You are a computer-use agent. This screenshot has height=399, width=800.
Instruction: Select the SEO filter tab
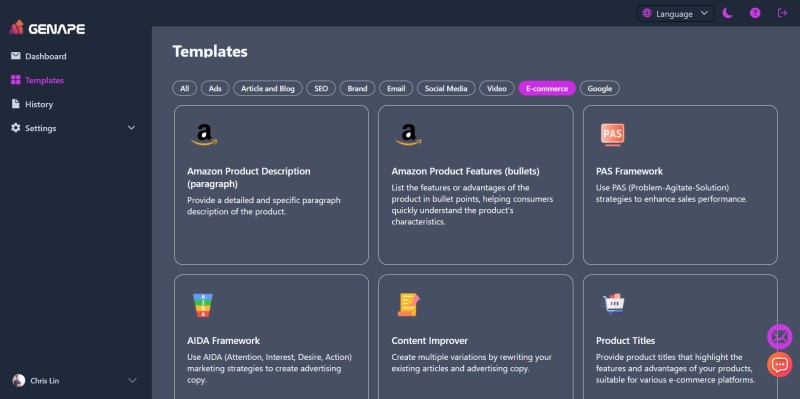click(x=321, y=88)
